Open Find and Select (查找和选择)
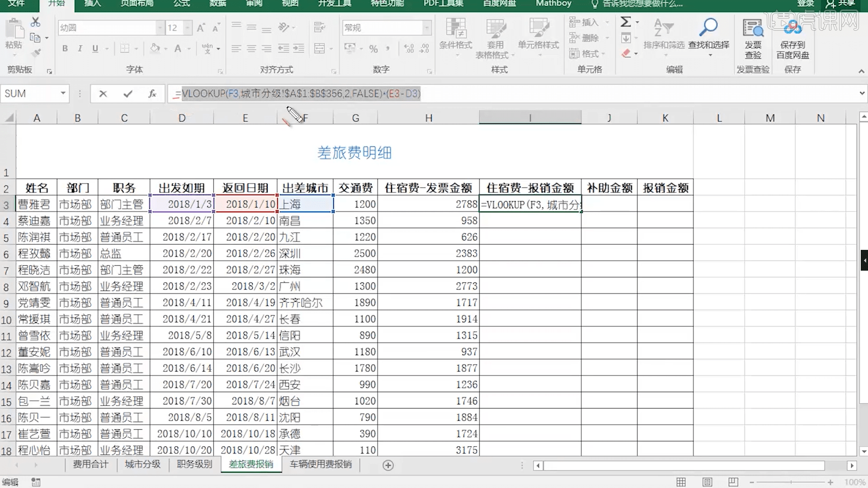 coord(708,37)
